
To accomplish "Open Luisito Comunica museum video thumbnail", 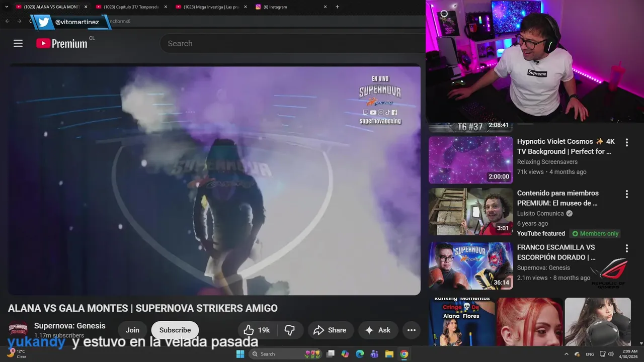I will coord(471,212).
